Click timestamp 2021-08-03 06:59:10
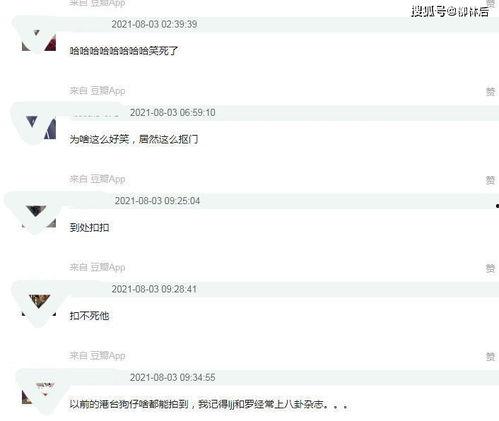The height and width of the screenshot is (421, 499). point(173,113)
